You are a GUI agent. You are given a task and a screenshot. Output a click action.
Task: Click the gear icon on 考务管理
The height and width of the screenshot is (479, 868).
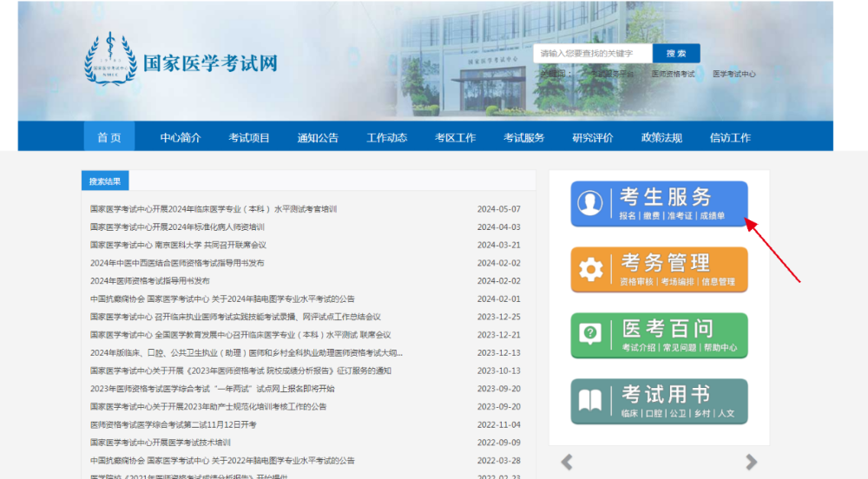pyautogui.click(x=590, y=270)
